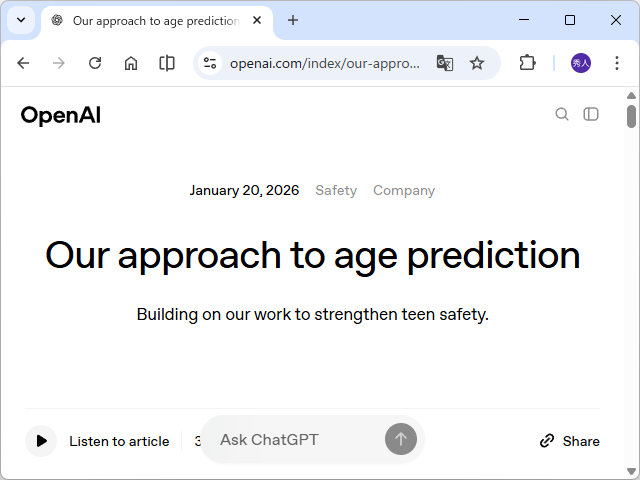Play the Listen to article audio
The image size is (640, 480).
[x=41, y=441]
